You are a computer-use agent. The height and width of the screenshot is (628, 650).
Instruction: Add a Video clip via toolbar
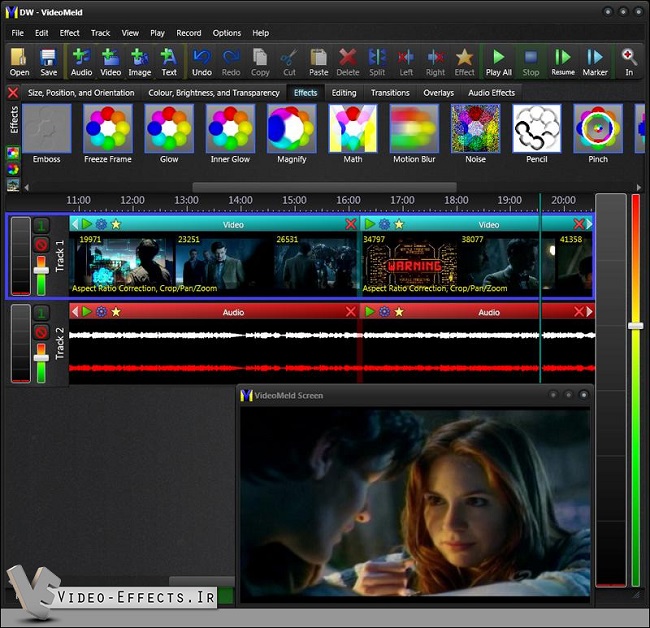(111, 62)
